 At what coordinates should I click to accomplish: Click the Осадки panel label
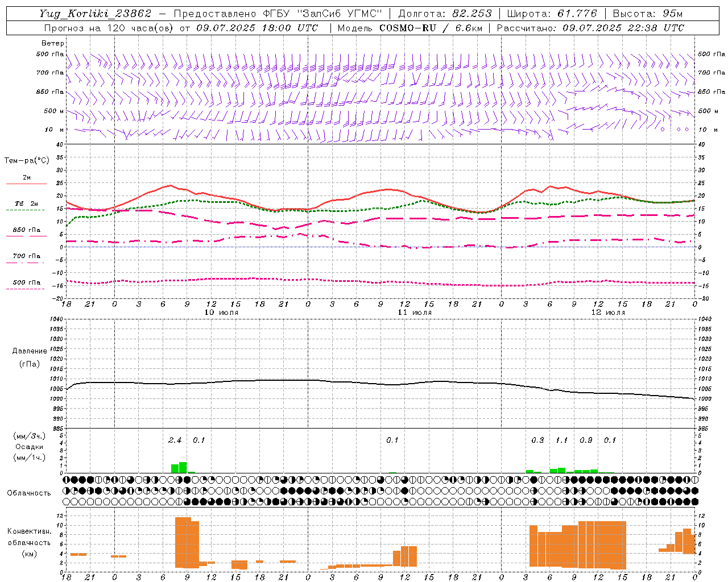click(x=30, y=447)
